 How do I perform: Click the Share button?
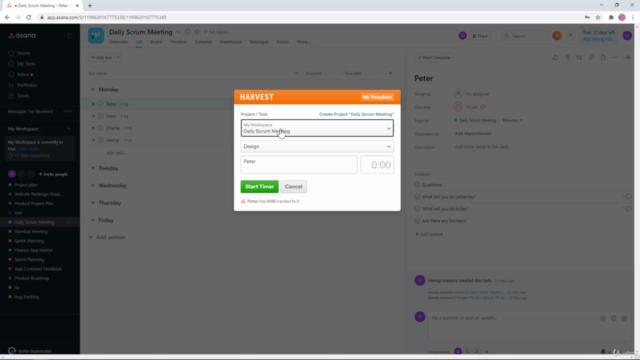[x=480, y=36]
